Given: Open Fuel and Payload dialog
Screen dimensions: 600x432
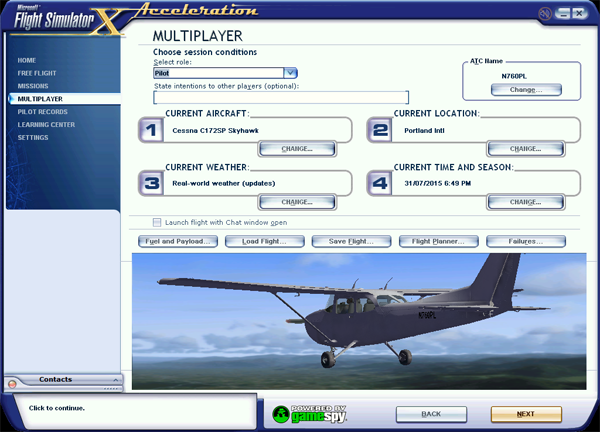Looking at the screenshot, I should point(178,241).
